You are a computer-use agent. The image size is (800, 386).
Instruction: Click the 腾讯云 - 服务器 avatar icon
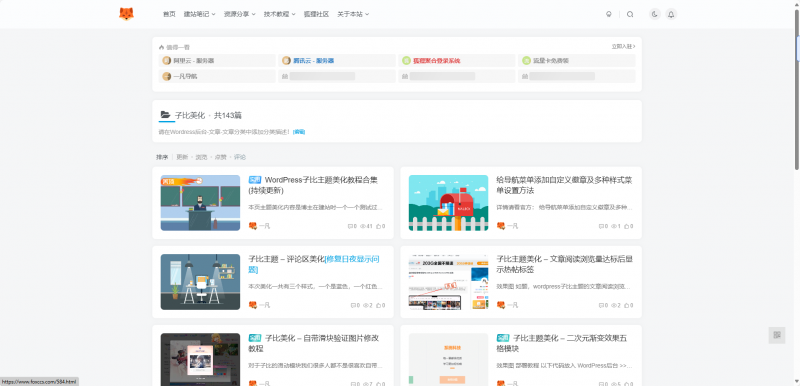point(286,61)
